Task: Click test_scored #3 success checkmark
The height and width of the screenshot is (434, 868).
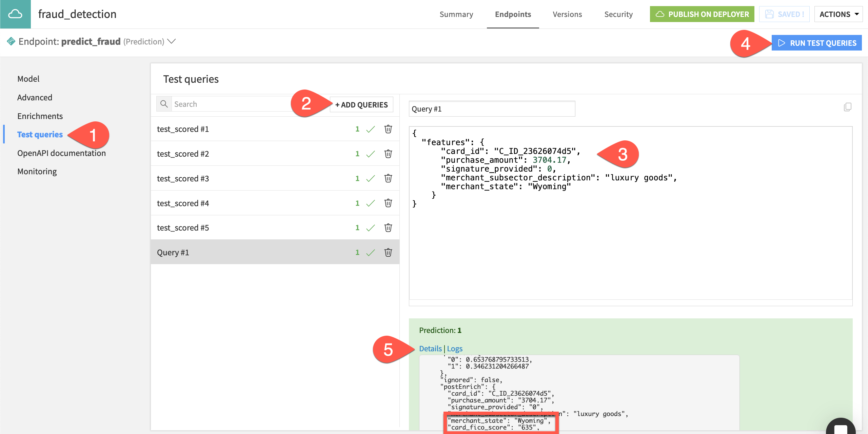Action: pyautogui.click(x=371, y=178)
